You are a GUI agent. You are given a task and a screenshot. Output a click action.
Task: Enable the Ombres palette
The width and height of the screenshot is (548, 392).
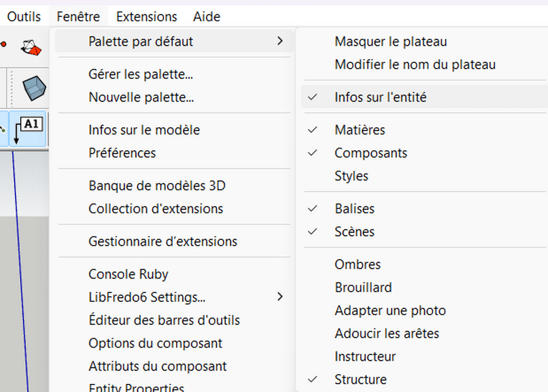[357, 264]
